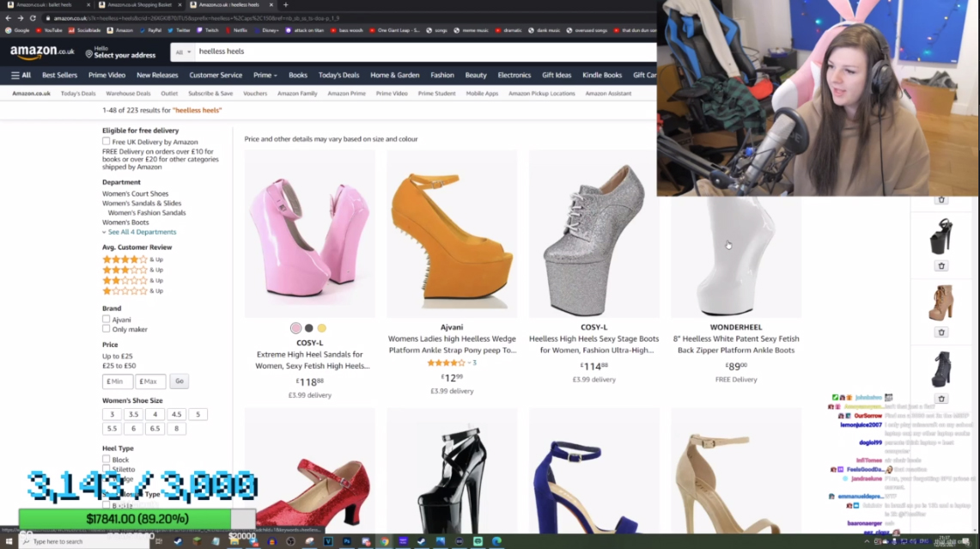Tick the Stiletto heel type checkbox
Viewport: 980px width, 549px height.
[107, 469]
